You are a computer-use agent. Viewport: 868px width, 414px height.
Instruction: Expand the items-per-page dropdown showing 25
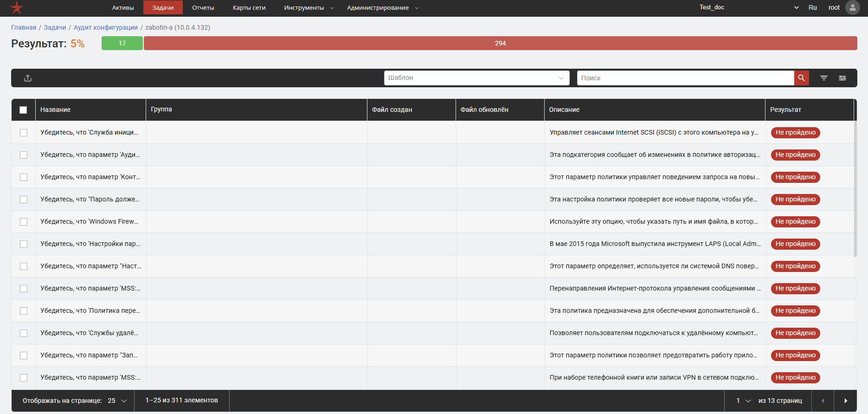point(117,401)
